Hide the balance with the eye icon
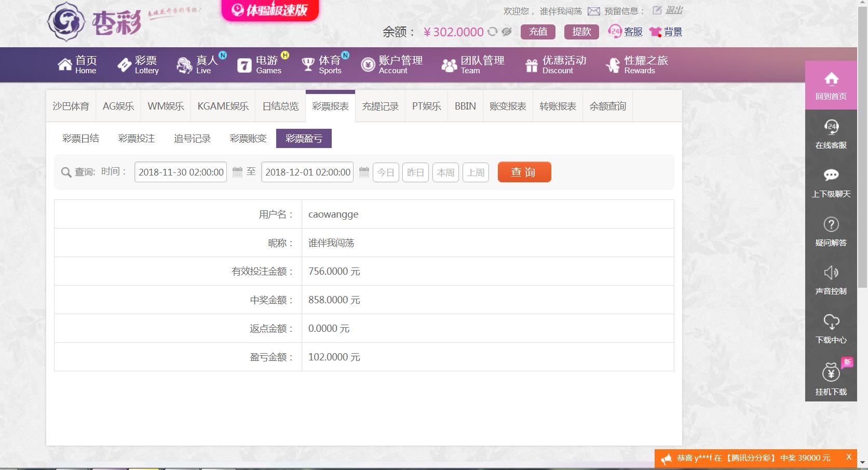Viewport: 868px width, 470px height. 507,32
